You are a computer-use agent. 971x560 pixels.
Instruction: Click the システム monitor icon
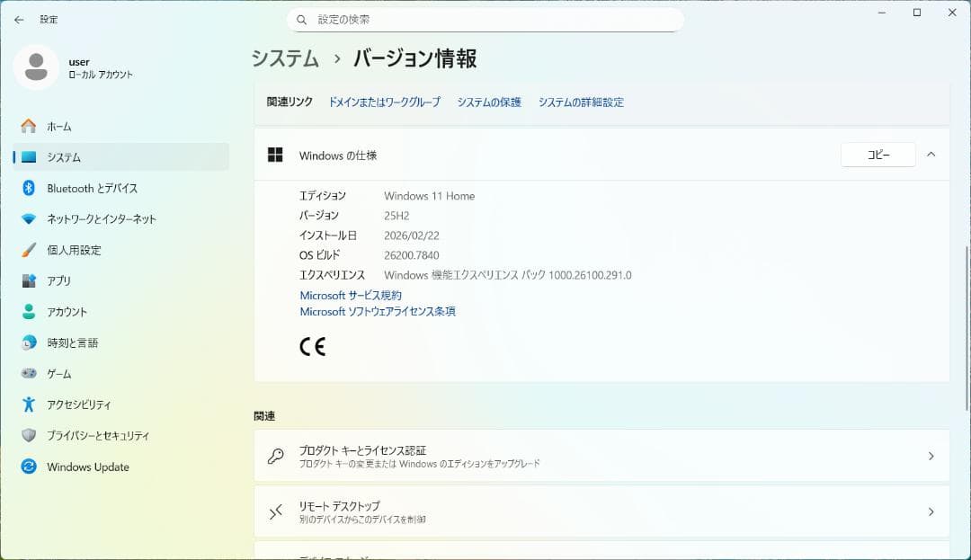[29, 157]
